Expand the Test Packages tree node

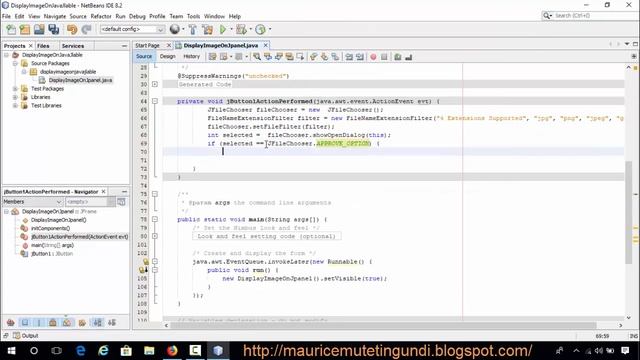tap(15, 89)
